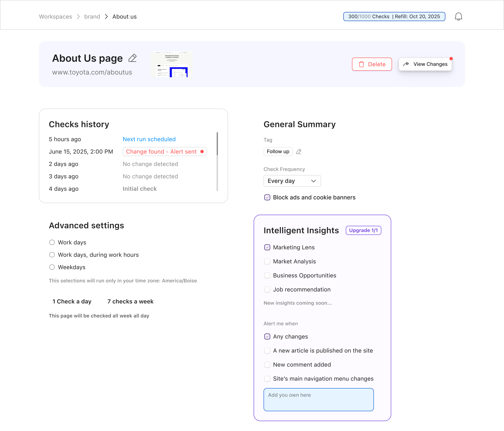This screenshot has width=504, height=431.
Task: Open the Check Frequency dropdown
Action: click(x=292, y=181)
